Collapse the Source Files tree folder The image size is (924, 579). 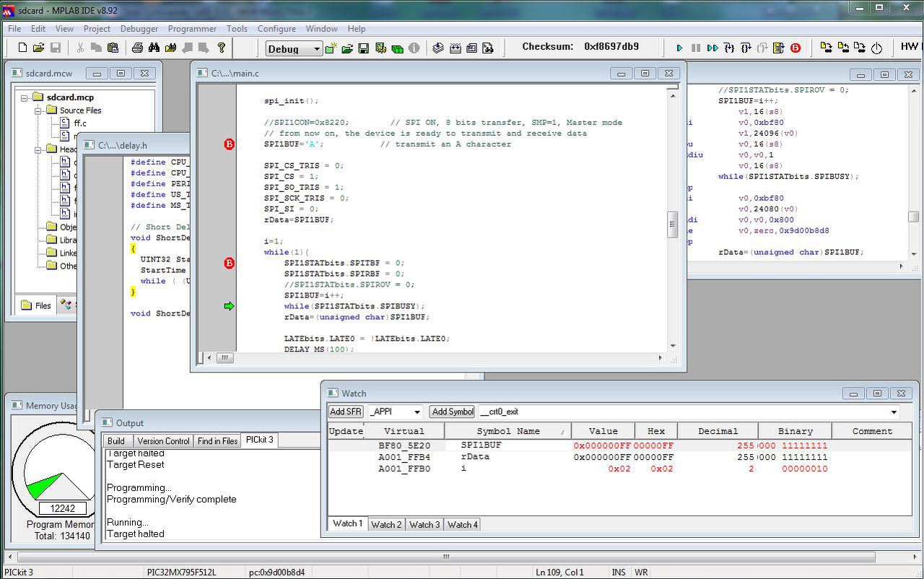(39, 110)
